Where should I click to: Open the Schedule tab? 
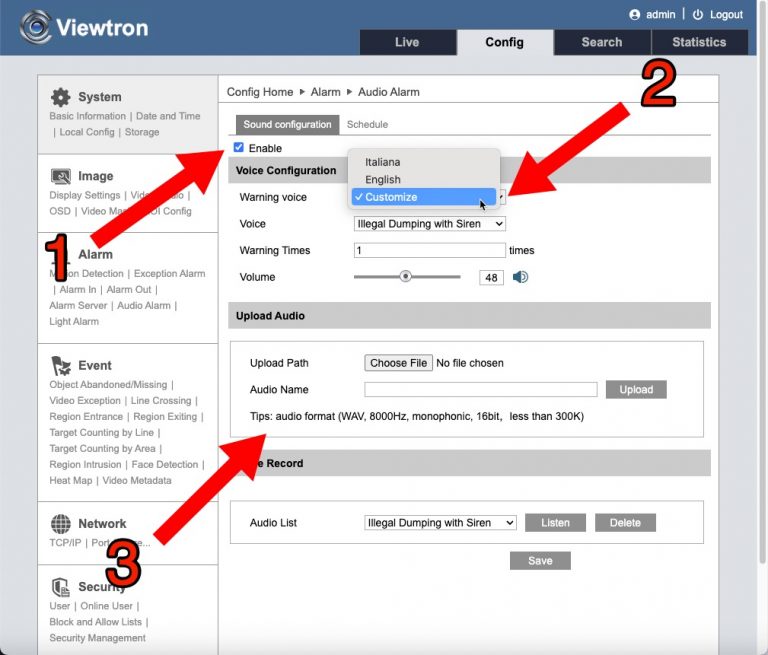[367, 125]
